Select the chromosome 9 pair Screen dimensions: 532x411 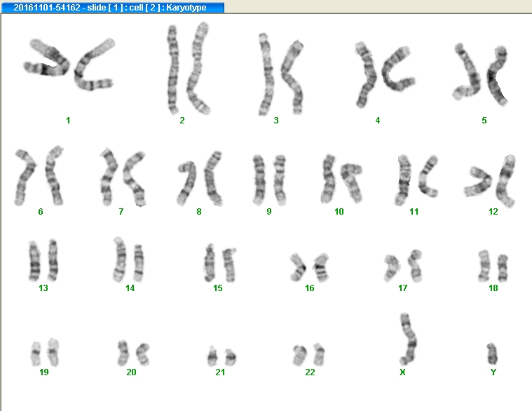269,180
